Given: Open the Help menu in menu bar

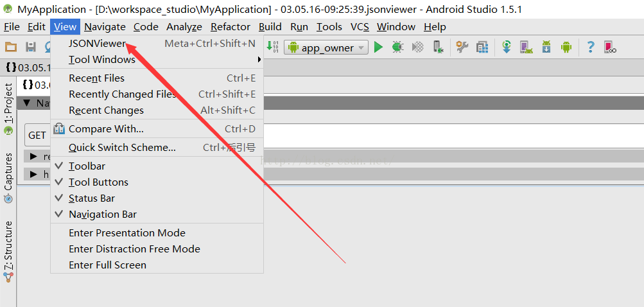Looking at the screenshot, I should click(x=435, y=27).
